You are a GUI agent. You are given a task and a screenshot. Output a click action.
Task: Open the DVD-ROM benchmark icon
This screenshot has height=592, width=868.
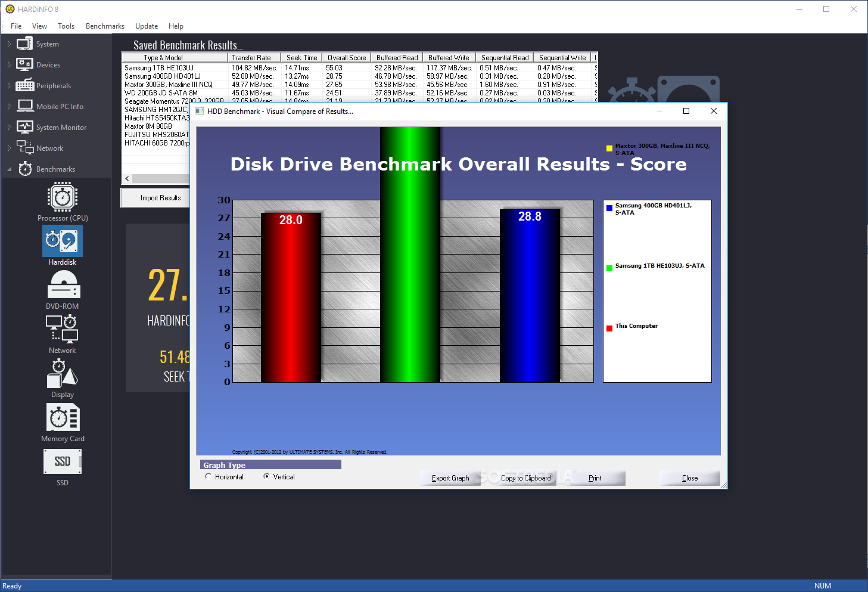63,285
